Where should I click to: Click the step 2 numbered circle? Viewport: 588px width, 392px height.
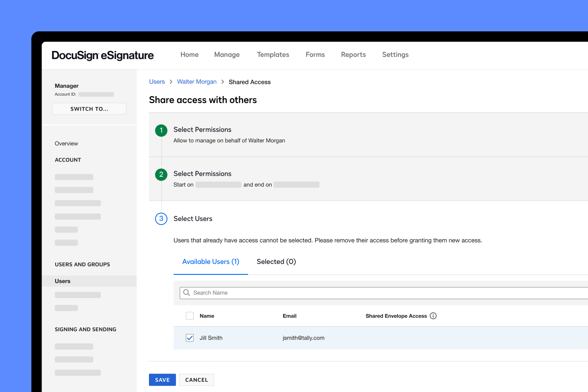161,174
